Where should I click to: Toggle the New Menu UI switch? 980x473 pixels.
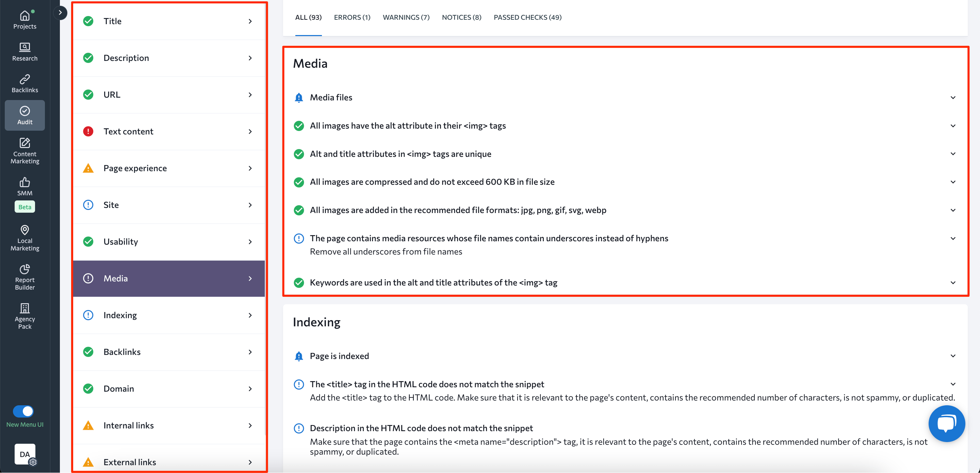(x=23, y=411)
